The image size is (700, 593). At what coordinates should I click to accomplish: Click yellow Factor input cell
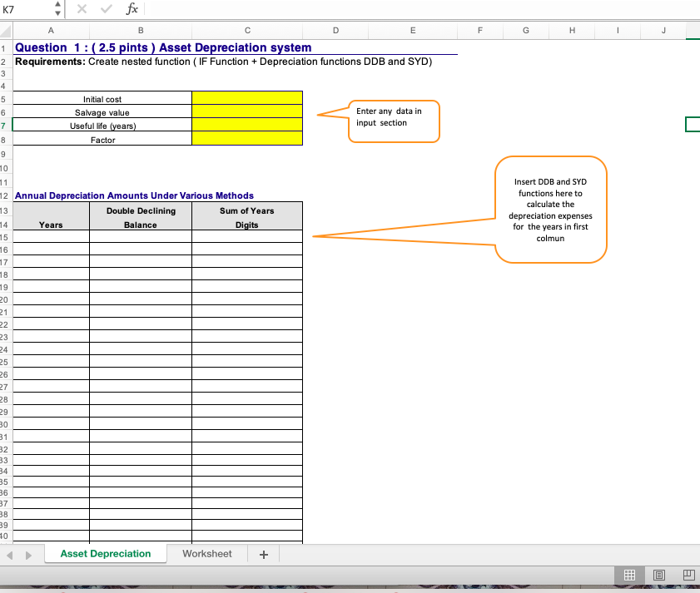[x=247, y=138]
